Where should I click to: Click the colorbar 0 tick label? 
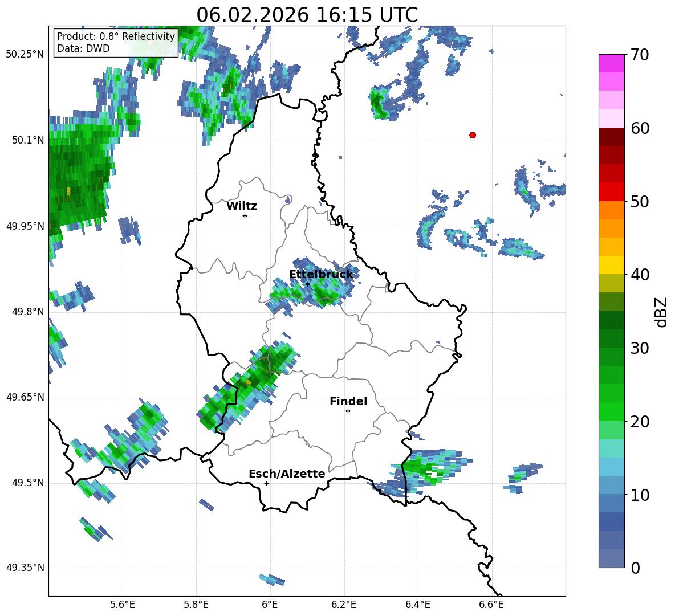coord(635,568)
